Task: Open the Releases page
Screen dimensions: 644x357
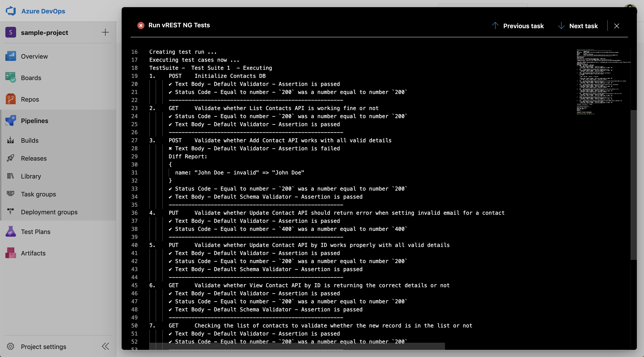Action: coord(34,158)
